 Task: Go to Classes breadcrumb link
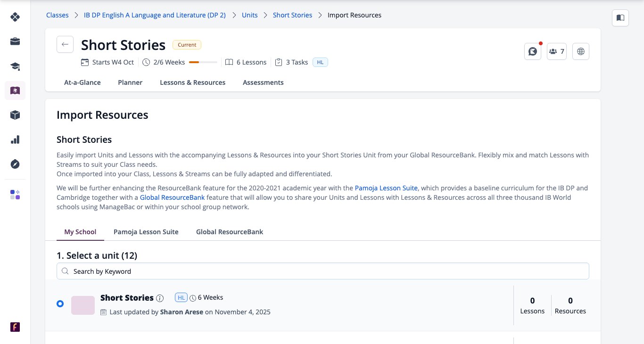[58, 15]
